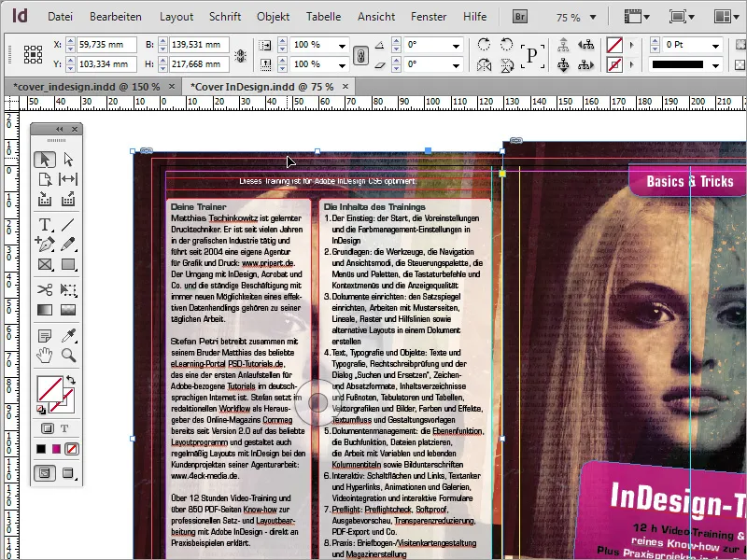Toggle formatting affects text

click(x=64, y=428)
